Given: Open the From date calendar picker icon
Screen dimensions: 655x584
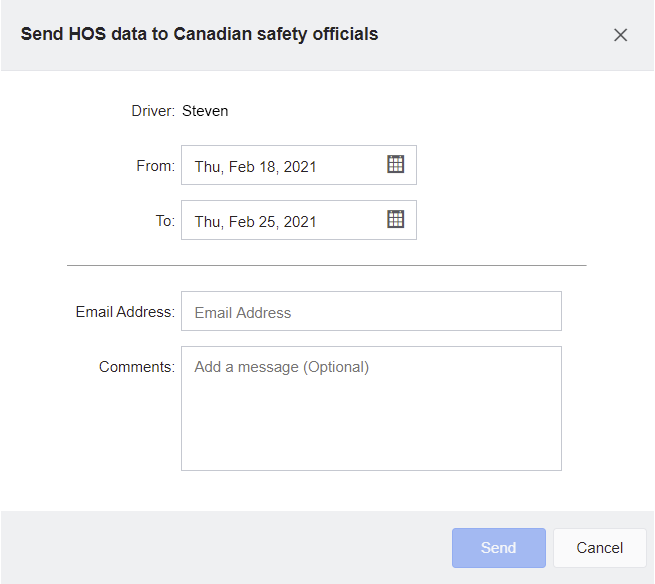Looking at the screenshot, I should pyautogui.click(x=396, y=164).
